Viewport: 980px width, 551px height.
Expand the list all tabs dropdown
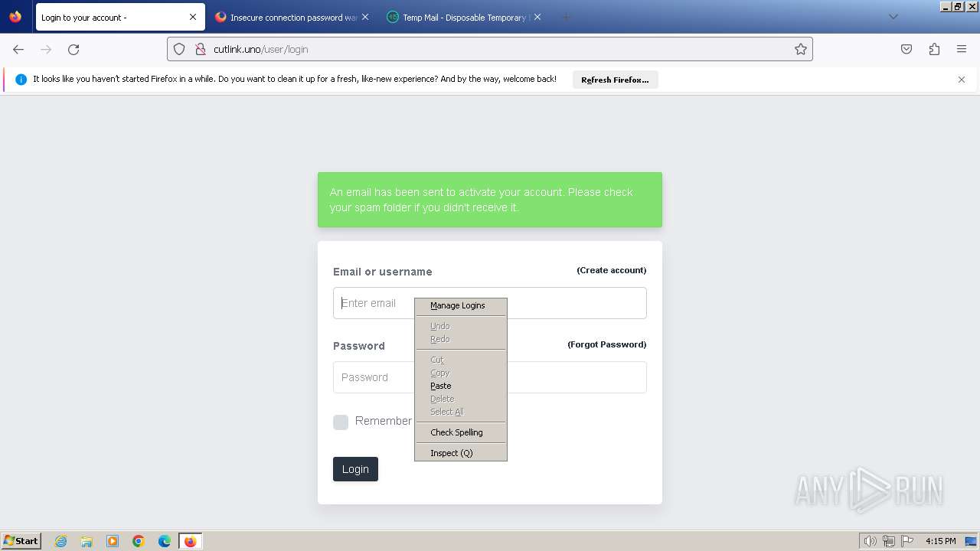[893, 17]
